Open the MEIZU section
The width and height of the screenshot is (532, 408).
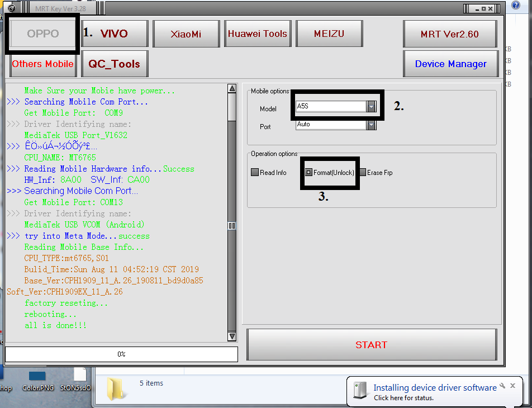point(329,34)
